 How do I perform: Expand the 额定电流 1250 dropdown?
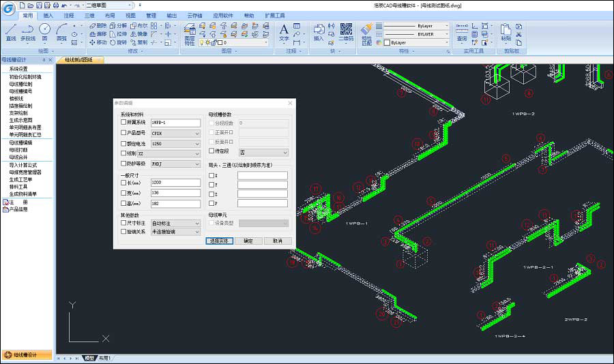197,143
